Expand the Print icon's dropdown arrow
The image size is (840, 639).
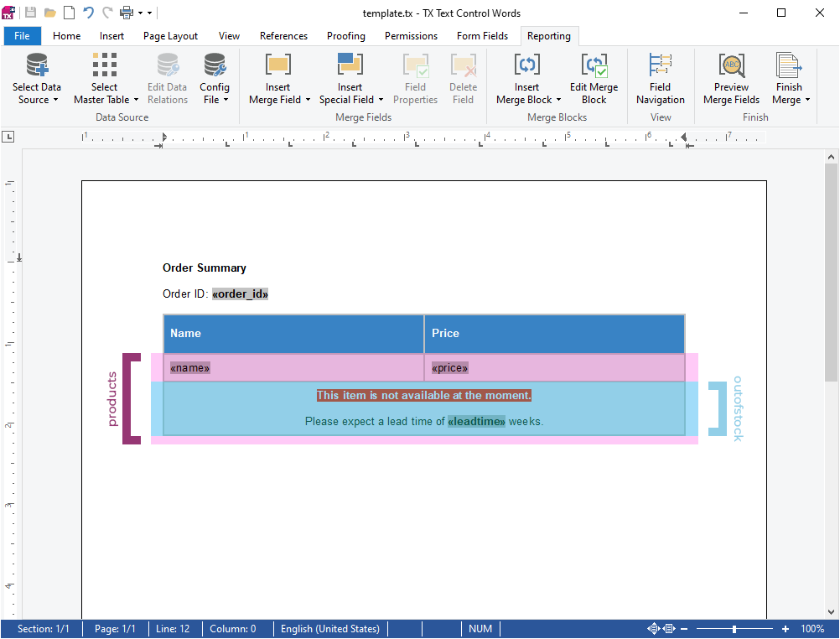click(x=140, y=13)
